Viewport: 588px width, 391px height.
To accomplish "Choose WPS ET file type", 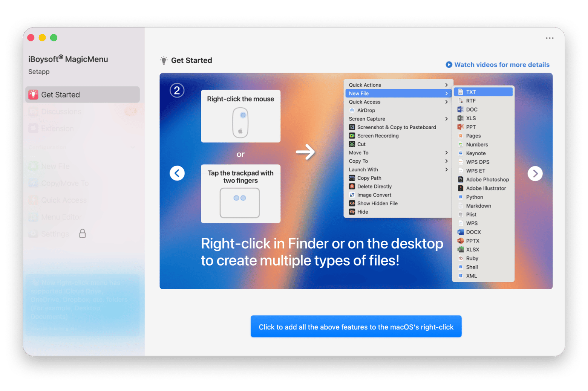I will (x=483, y=171).
